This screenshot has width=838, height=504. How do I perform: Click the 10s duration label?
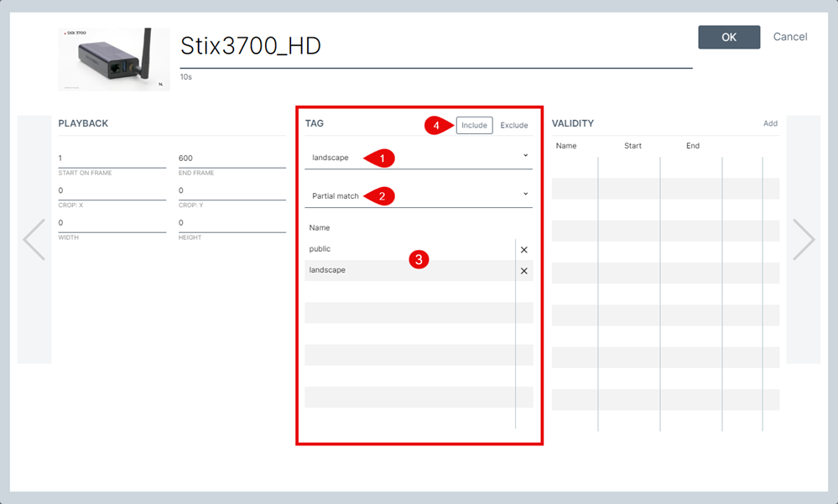[186, 77]
